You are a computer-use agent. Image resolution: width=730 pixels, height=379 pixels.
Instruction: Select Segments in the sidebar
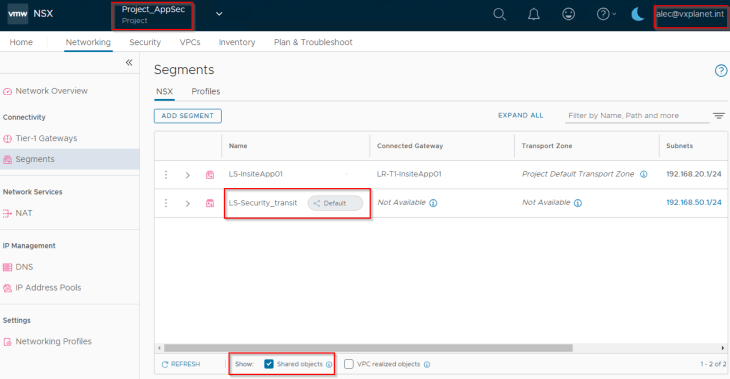pyautogui.click(x=70, y=159)
